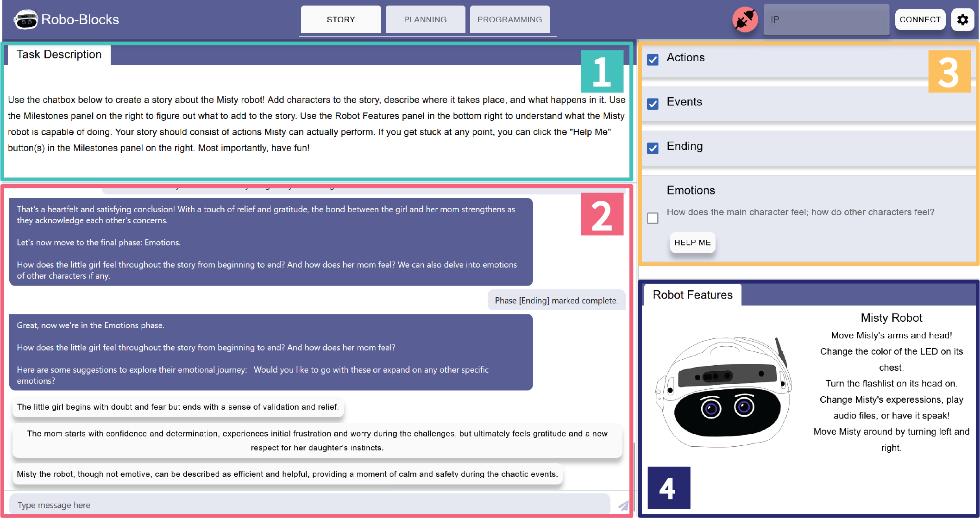This screenshot has height=518, width=980.
Task: Click the HELP ME button under Emotions
Action: (692, 243)
